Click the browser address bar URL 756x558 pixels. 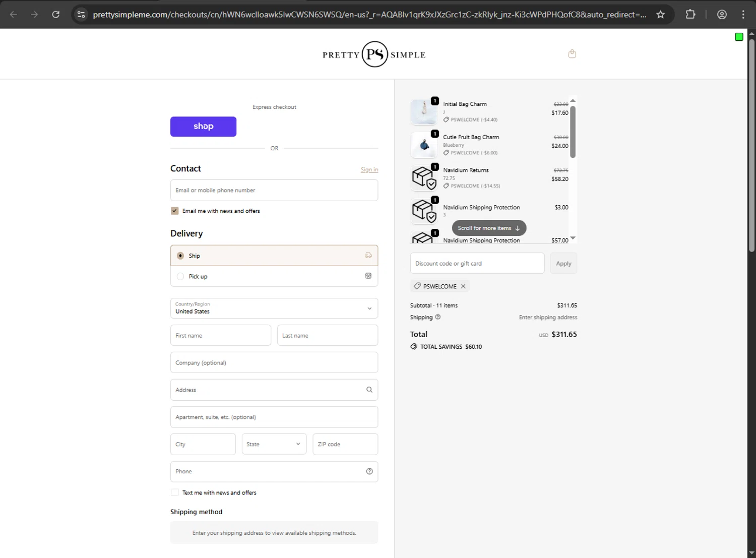[x=369, y=14]
